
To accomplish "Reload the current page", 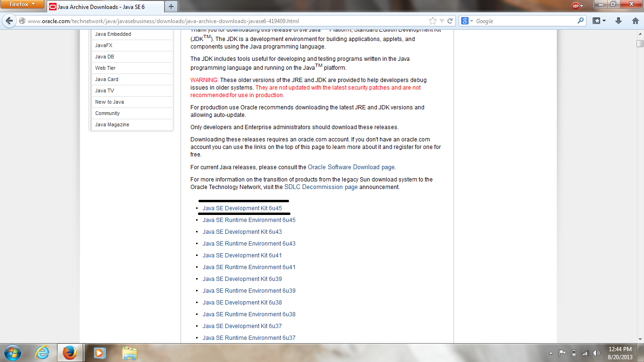I will click(450, 21).
